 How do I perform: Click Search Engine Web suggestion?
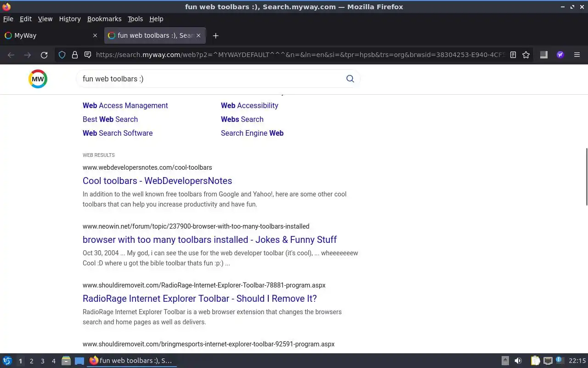pyautogui.click(x=252, y=133)
